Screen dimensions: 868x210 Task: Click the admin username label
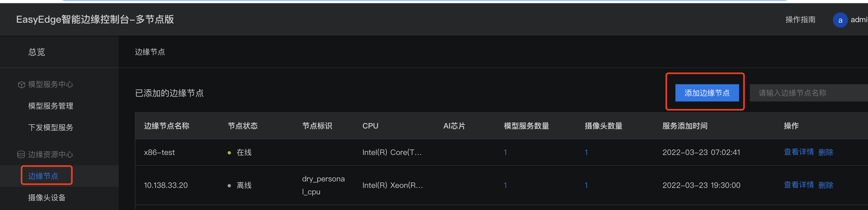coord(859,19)
